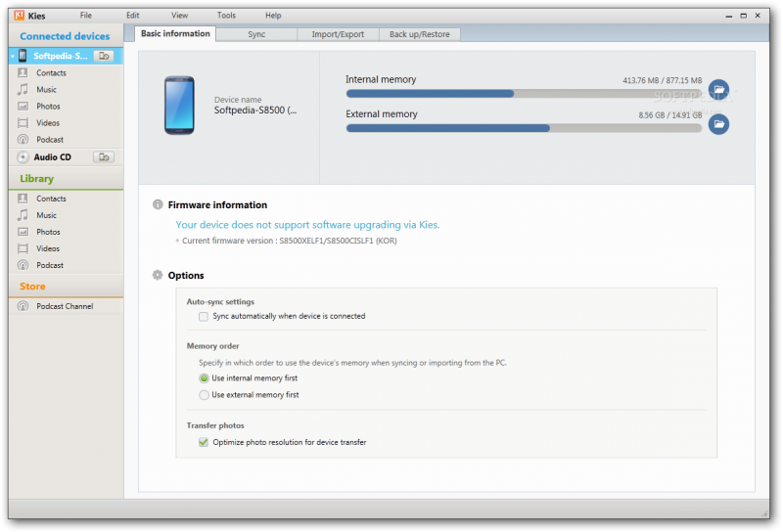The height and width of the screenshot is (532, 783).
Task: Click the software upgrading not supported message
Action: (x=307, y=225)
